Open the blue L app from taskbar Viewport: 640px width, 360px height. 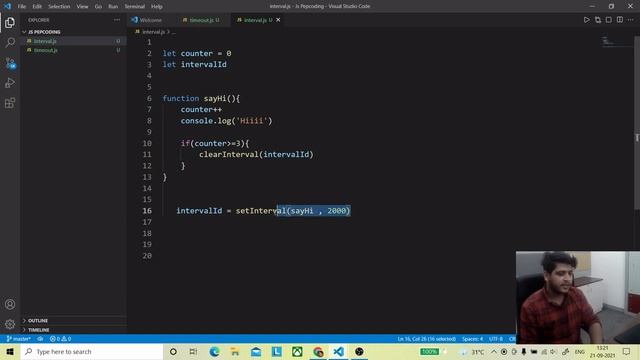click(277, 351)
